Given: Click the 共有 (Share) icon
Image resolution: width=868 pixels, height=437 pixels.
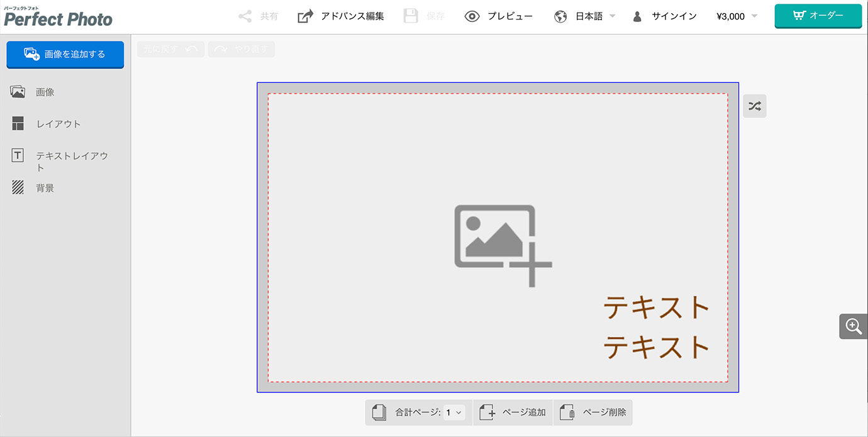Looking at the screenshot, I should coord(257,16).
